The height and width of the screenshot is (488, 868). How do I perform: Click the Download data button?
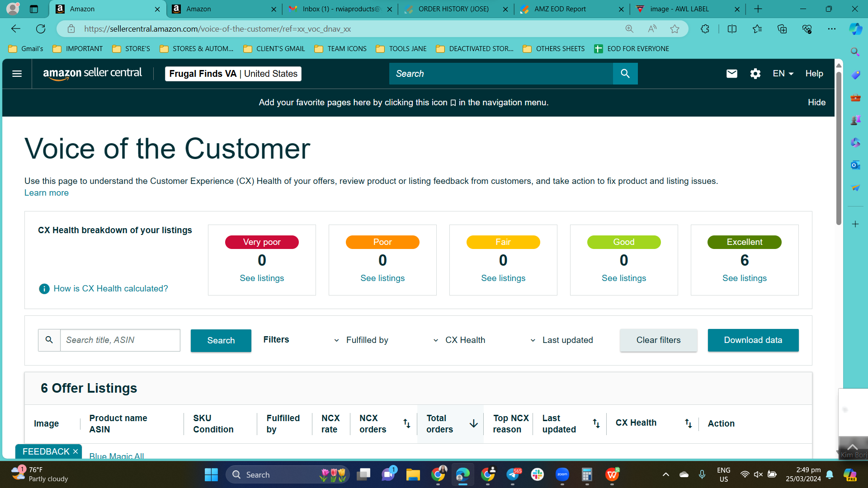point(753,340)
